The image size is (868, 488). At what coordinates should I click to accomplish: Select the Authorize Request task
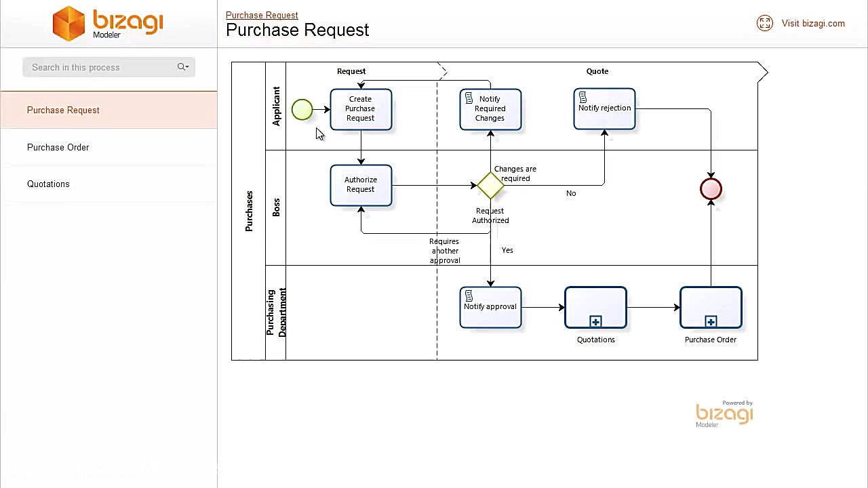tap(360, 184)
